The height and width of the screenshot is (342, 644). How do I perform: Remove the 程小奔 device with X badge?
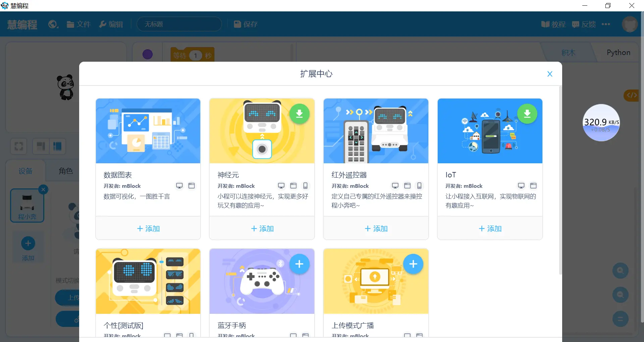click(x=43, y=189)
